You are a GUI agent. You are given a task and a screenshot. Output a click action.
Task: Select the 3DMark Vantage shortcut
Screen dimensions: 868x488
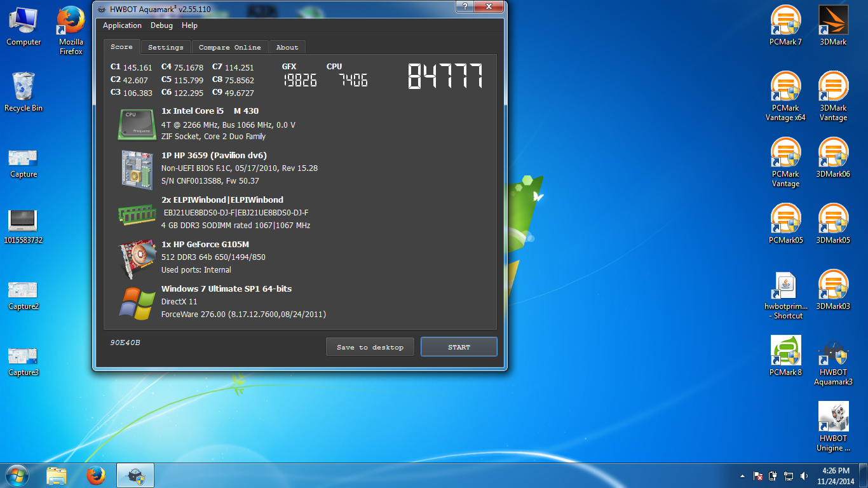click(x=834, y=97)
